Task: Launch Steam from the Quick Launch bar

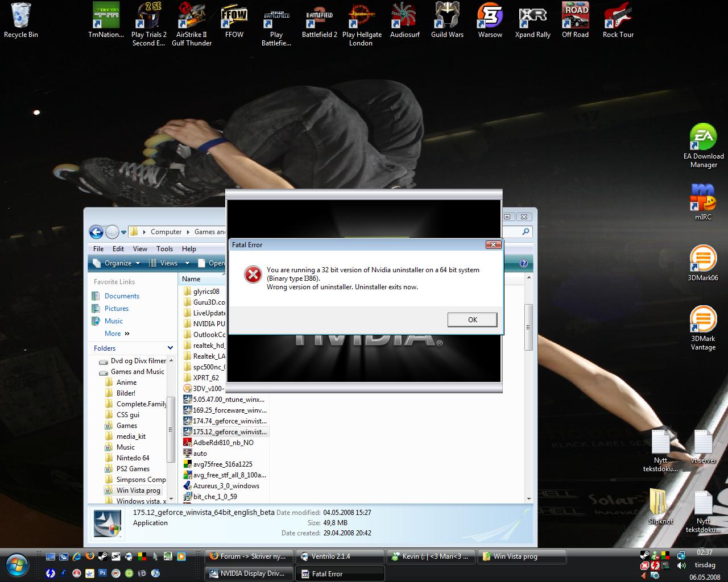Action: click(x=103, y=556)
